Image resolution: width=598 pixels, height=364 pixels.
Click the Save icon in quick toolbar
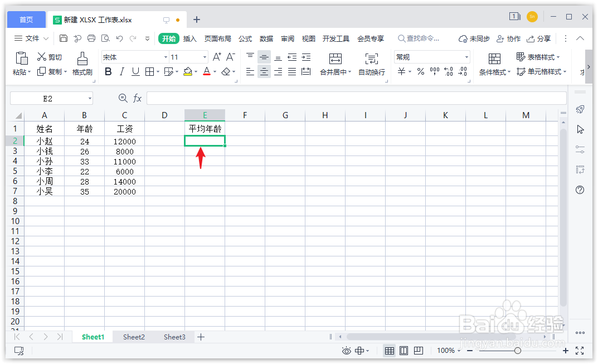pos(64,38)
